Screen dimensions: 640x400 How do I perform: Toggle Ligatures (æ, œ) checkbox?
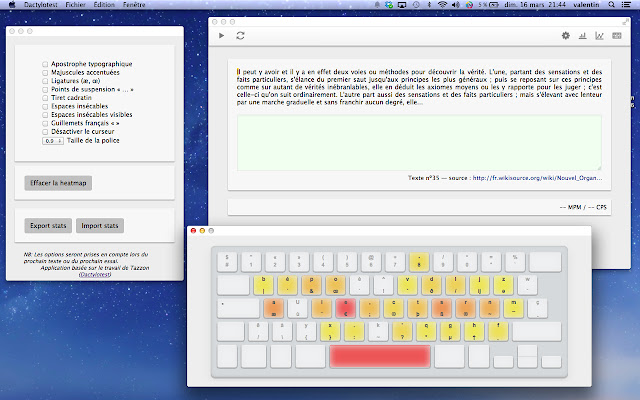coord(45,81)
